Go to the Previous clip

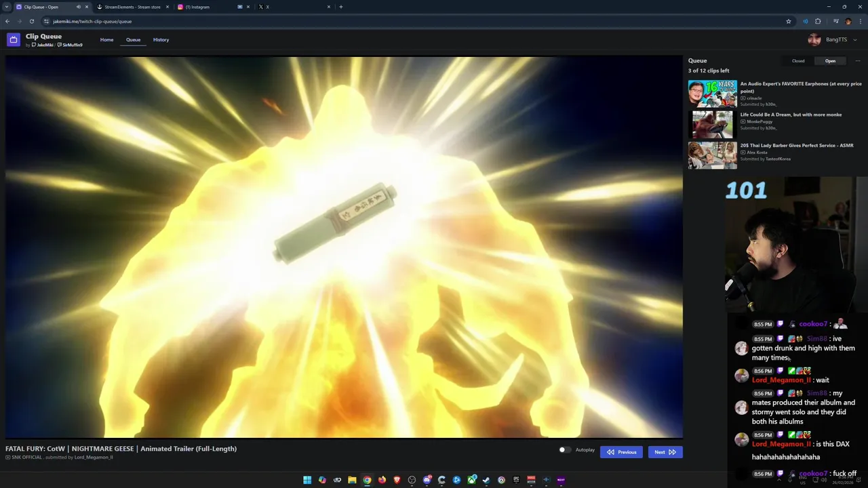[x=621, y=452]
